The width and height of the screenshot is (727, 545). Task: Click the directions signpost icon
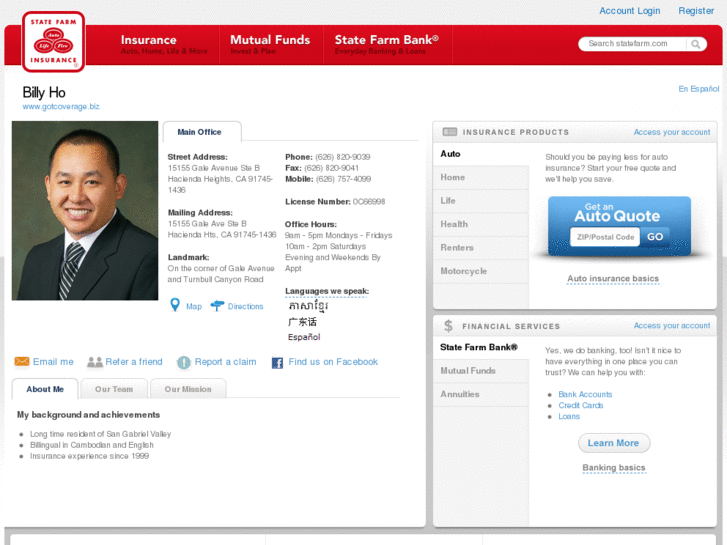click(x=217, y=306)
